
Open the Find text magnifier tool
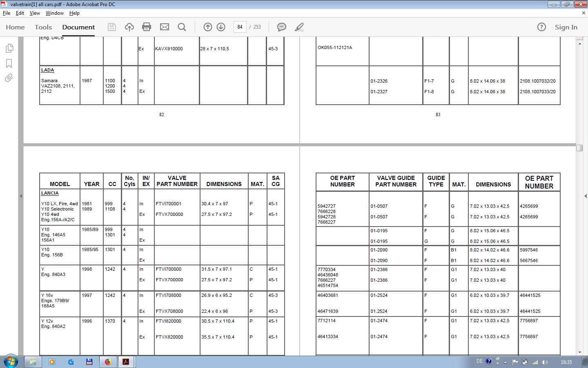click(x=182, y=27)
